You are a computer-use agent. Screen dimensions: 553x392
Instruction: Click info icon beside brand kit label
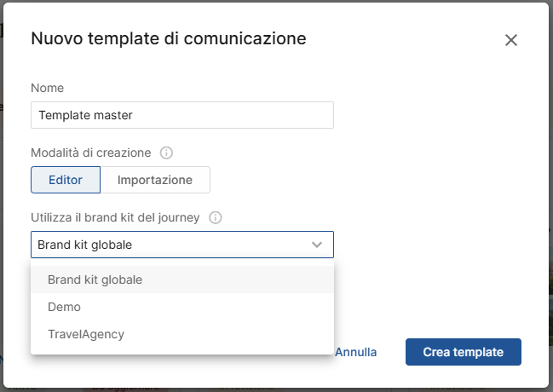coord(216,217)
